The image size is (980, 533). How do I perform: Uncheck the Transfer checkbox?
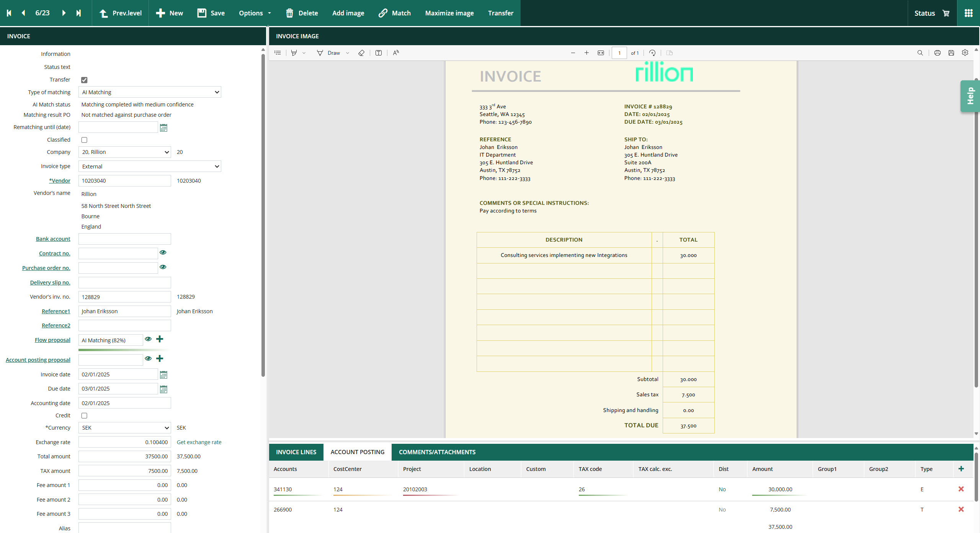[84, 80]
